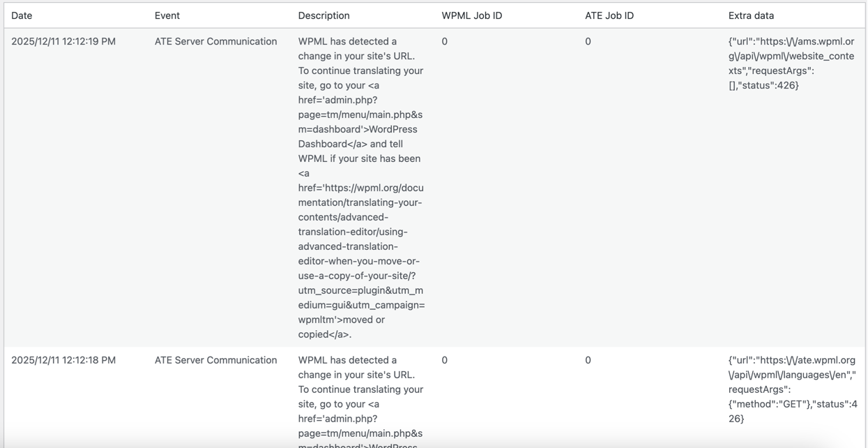Click the 12:12:18 PM date entry

(x=63, y=360)
